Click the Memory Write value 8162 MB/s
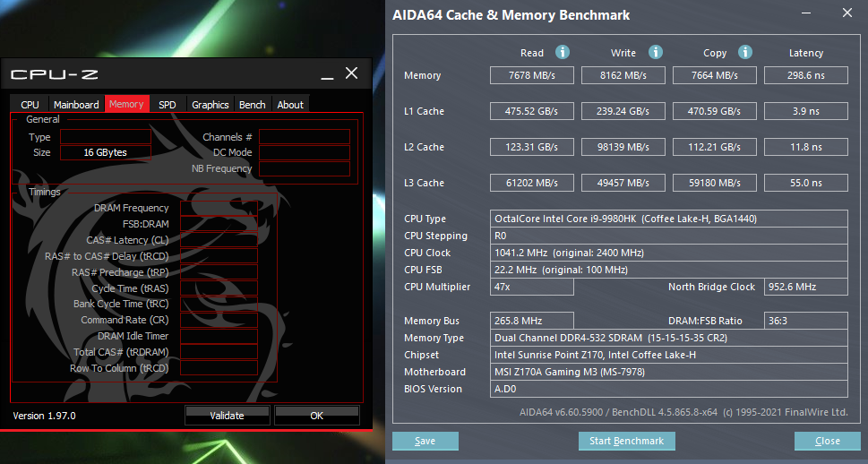 (x=623, y=75)
